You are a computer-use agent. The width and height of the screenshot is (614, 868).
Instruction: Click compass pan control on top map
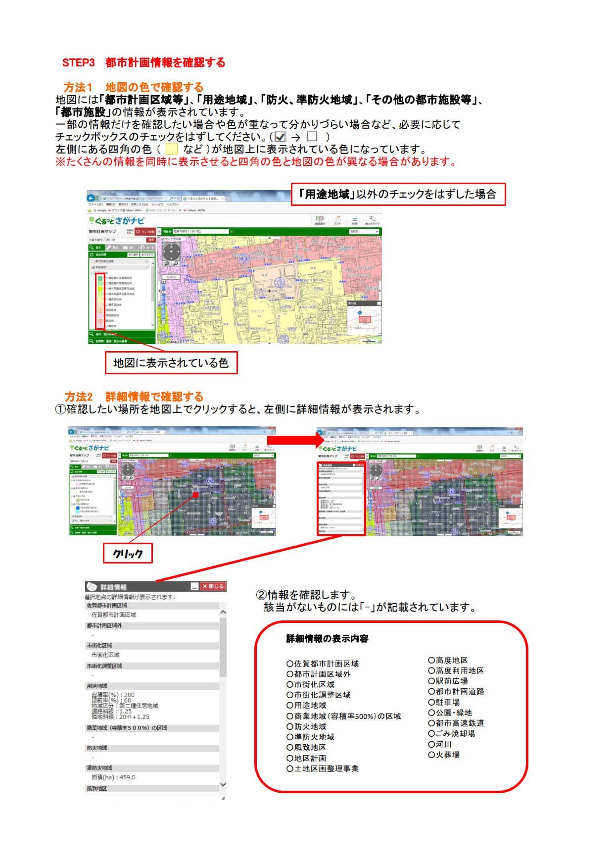click(x=171, y=252)
